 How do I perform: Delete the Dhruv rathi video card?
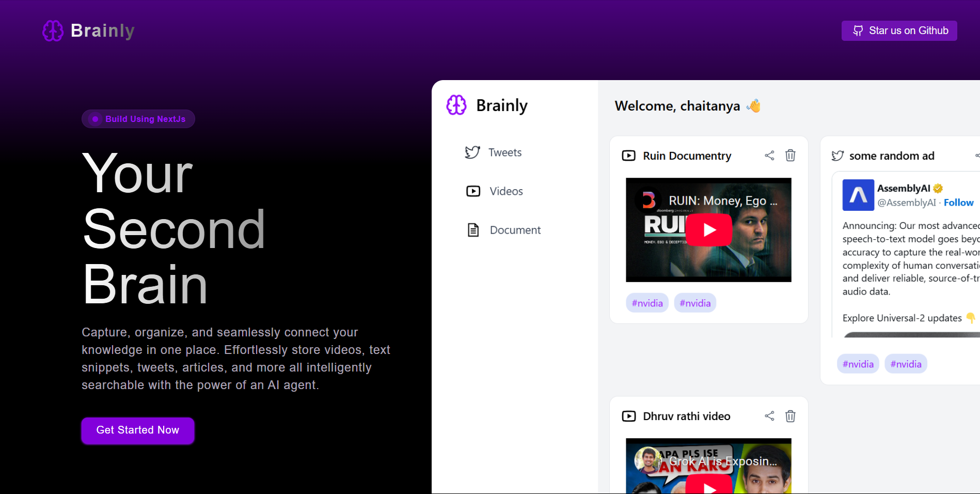(x=791, y=416)
